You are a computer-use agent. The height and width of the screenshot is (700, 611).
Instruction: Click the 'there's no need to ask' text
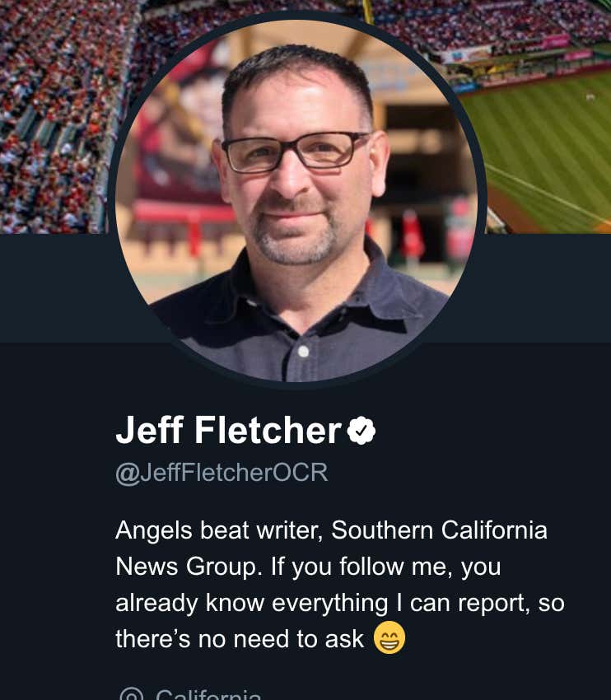[x=240, y=639]
